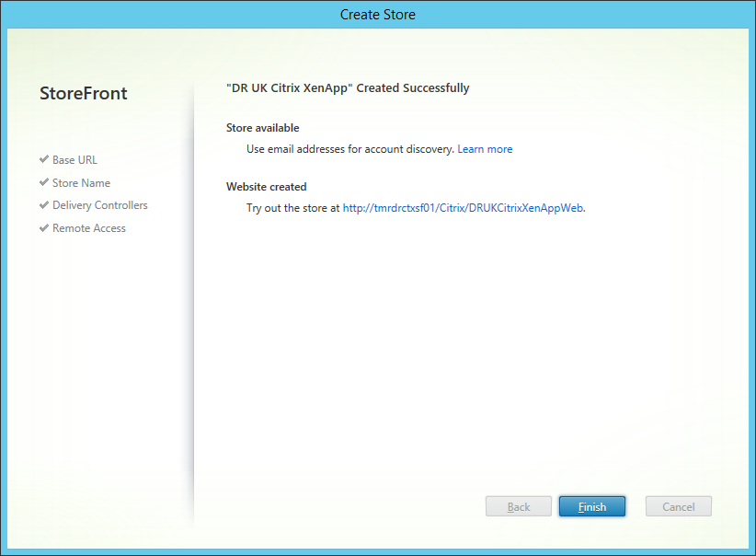Click the "Try out the store at" text
Viewport: 756px width, 556px height.
click(293, 208)
